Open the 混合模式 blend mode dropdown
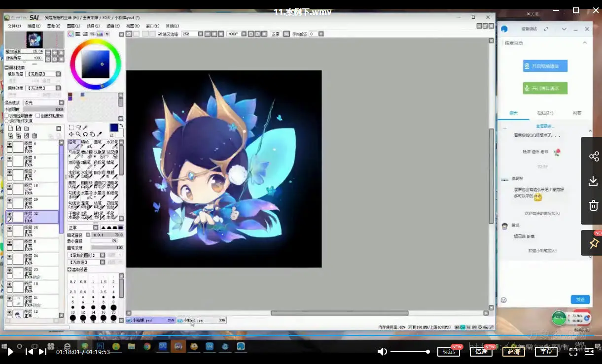The width and height of the screenshot is (602, 364). [43, 103]
